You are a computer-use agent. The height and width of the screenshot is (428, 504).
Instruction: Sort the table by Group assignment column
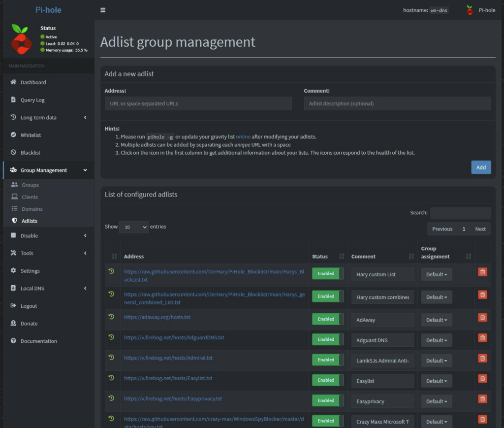click(446, 253)
